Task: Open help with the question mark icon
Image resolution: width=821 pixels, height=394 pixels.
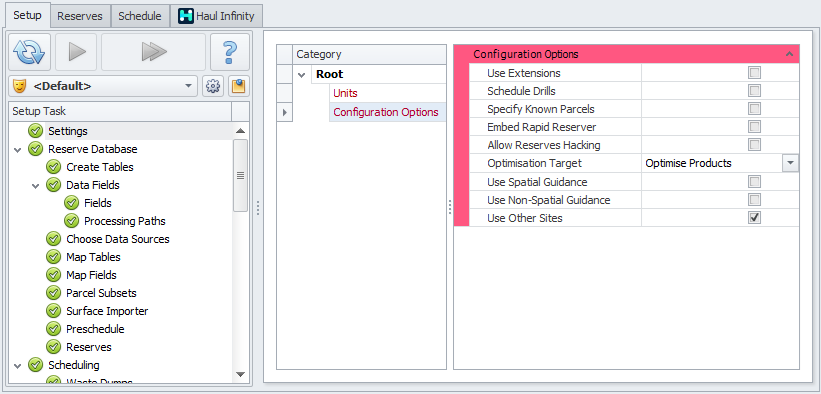Action: pyautogui.click(x=230, y=52)
